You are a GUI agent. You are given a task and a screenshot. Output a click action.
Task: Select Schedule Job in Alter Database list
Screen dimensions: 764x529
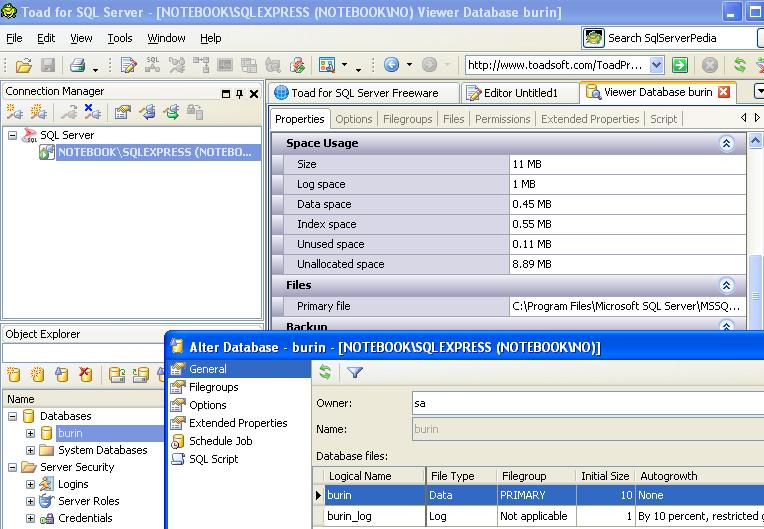pos(220,441)
